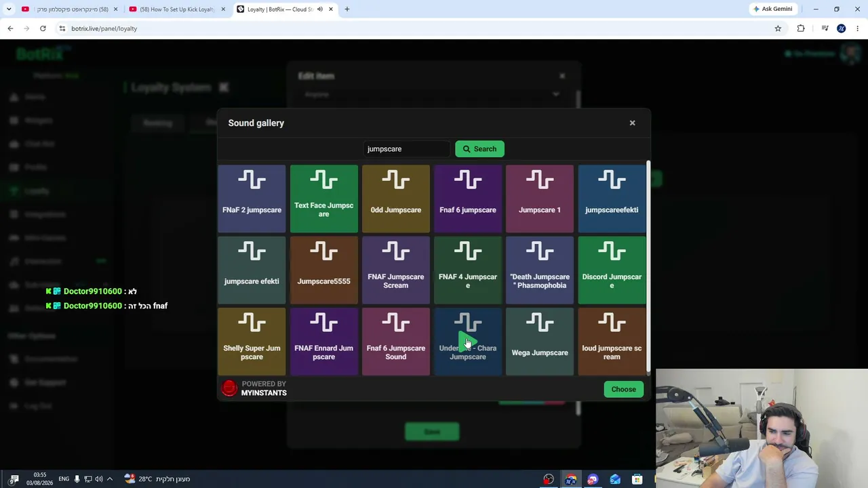Click the sound search field containing "jumpscare"
This screenshot has height=488, width=868.
406,149
